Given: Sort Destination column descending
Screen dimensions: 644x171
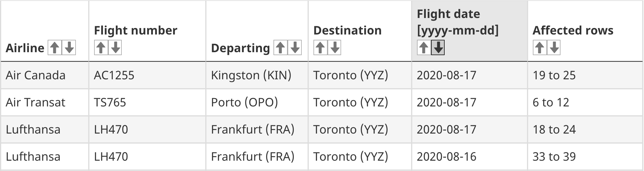Looking at the screenshot, I should [334, 48].
